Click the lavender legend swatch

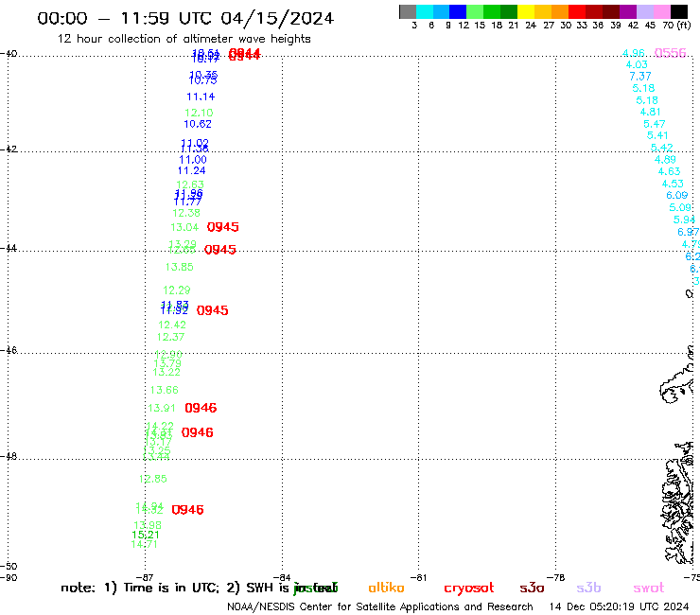644,11
